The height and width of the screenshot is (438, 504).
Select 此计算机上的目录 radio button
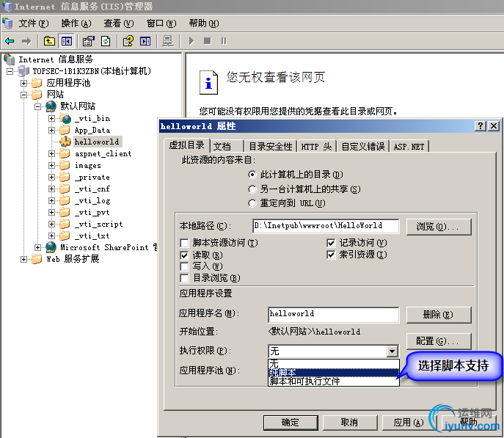click(252, 175)
